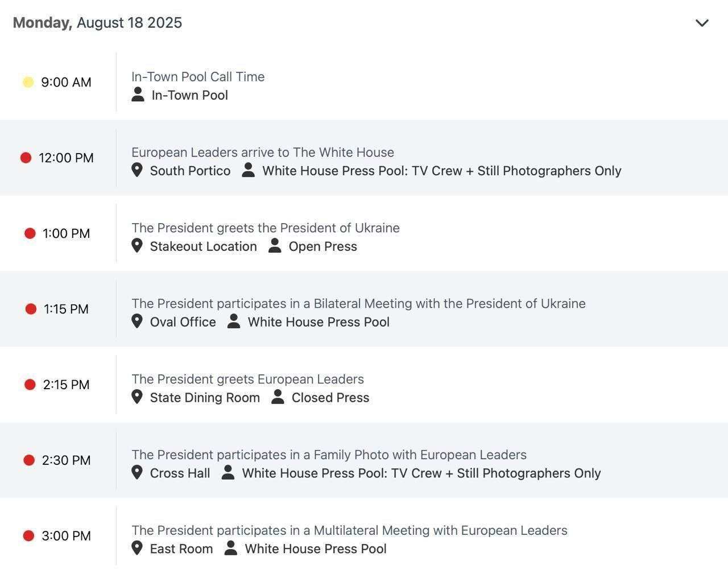Open the Family Photo with European Leaders event

(329, 455)
